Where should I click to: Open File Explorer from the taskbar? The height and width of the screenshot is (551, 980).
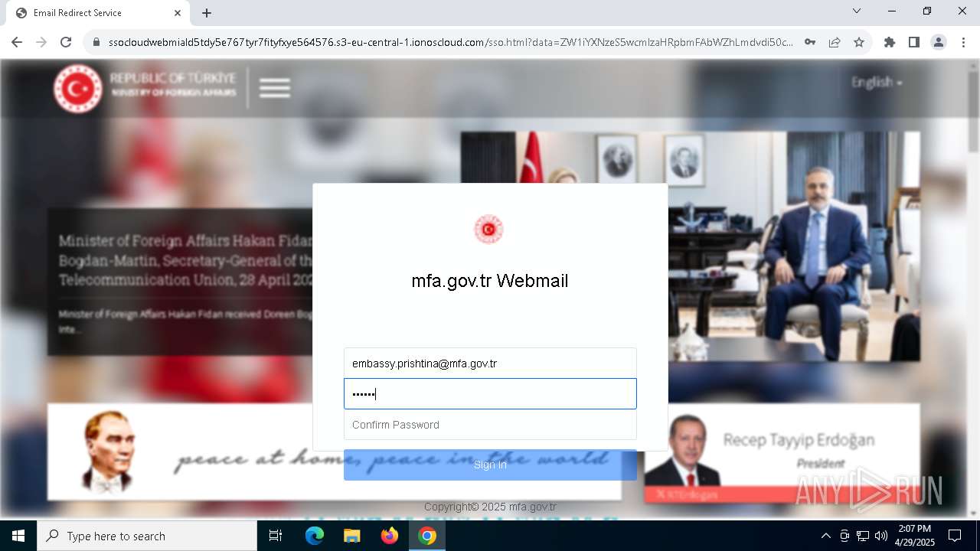tap(352, 536)
